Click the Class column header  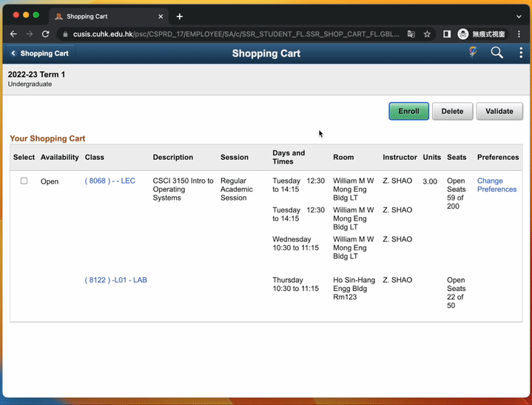point(94,157)
